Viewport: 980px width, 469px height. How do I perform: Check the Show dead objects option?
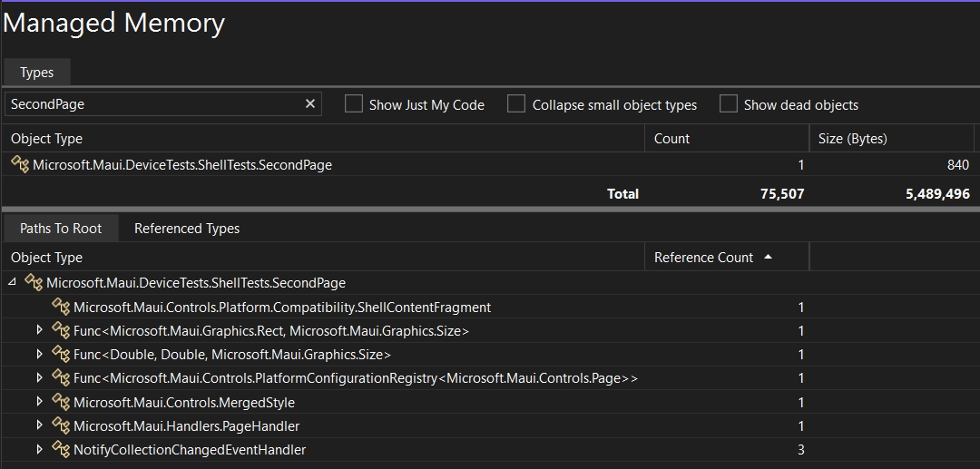point(728,104)
